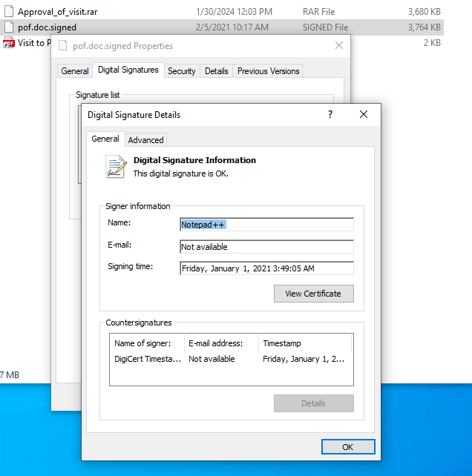
Task: Click the '7 MB' status bar text
Action: pos(10,375)
